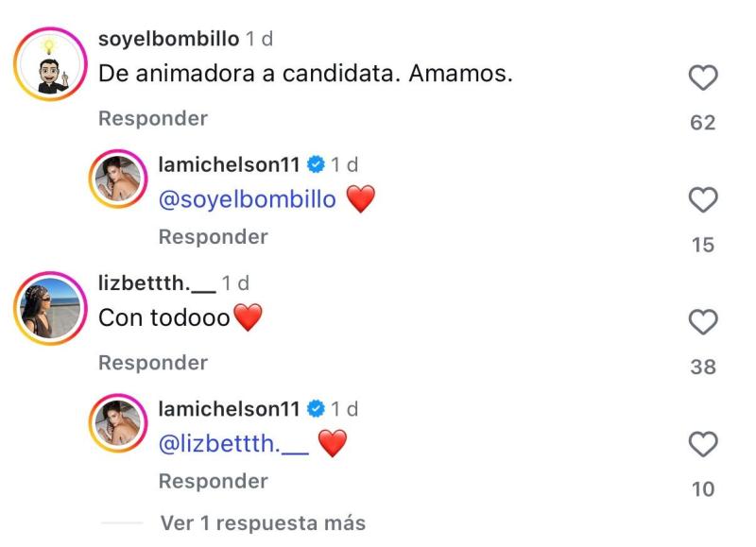The image size is (756, 547).
Task: Tap the heart icon beside lizbettth's comment
Action: click(703, 323)
